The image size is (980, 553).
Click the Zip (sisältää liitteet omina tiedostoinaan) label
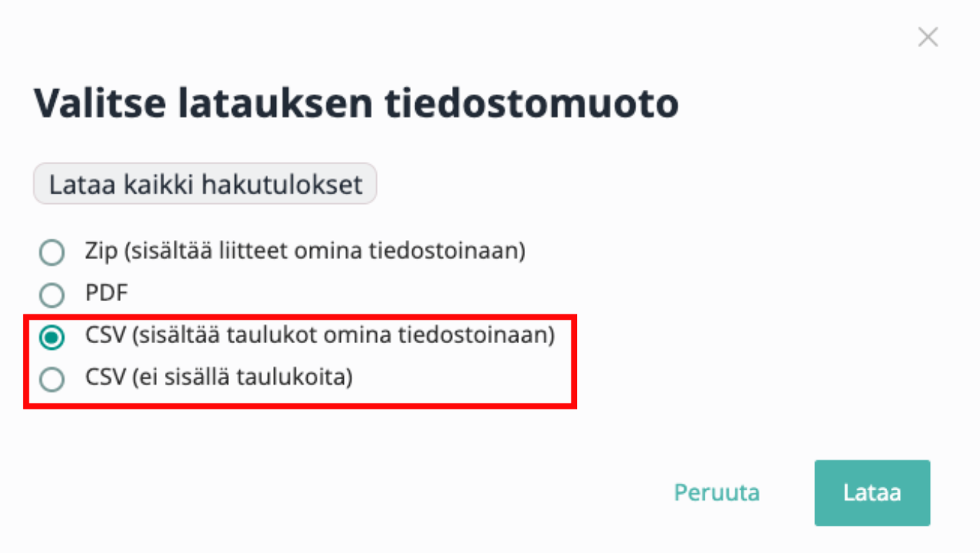(x=305, y=251)
